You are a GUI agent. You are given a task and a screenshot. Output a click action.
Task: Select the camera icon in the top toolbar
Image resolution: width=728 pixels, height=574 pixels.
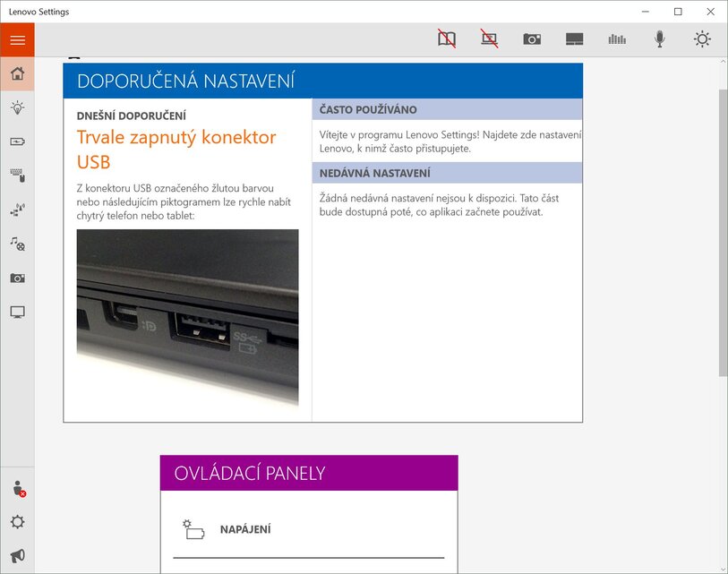pos(532,39)
